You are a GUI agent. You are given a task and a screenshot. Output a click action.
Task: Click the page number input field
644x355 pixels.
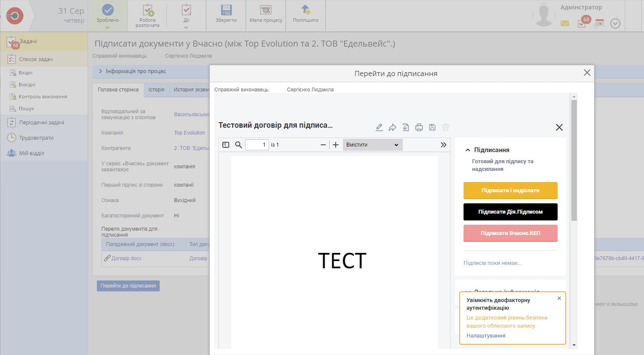pyautogui.click(x=257, y=145)
